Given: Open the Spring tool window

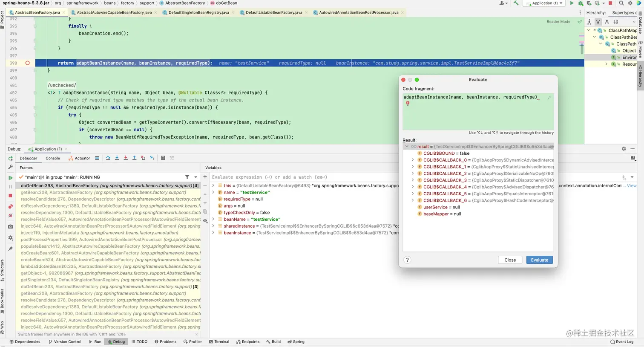Looking at the screenshot, I should click(296, 341).
